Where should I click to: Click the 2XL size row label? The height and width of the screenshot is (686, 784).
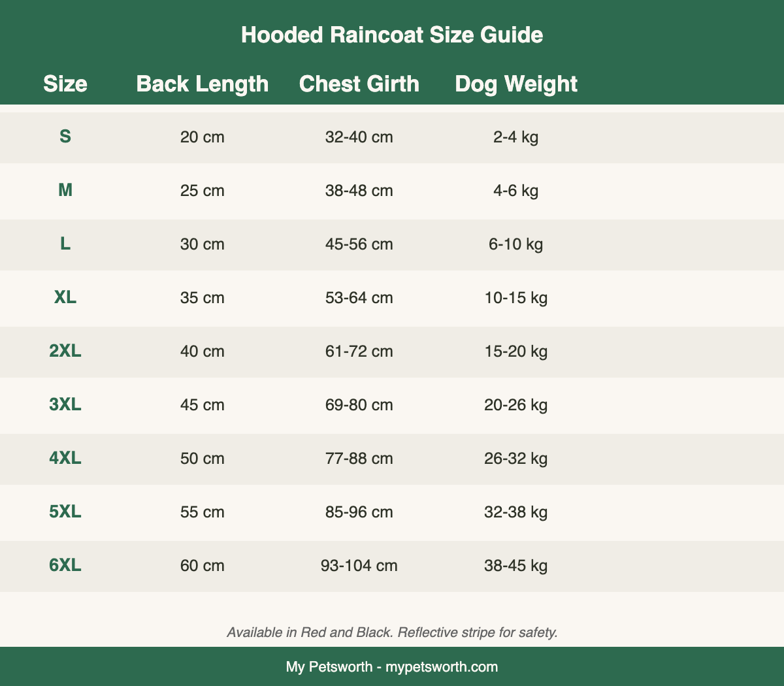pos(65,351)
